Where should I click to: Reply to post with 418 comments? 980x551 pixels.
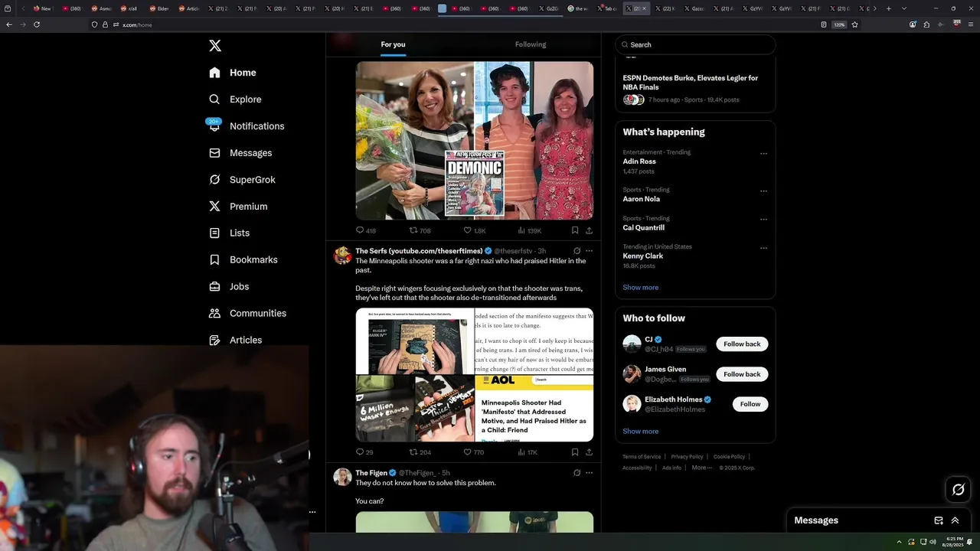(365, 230)
